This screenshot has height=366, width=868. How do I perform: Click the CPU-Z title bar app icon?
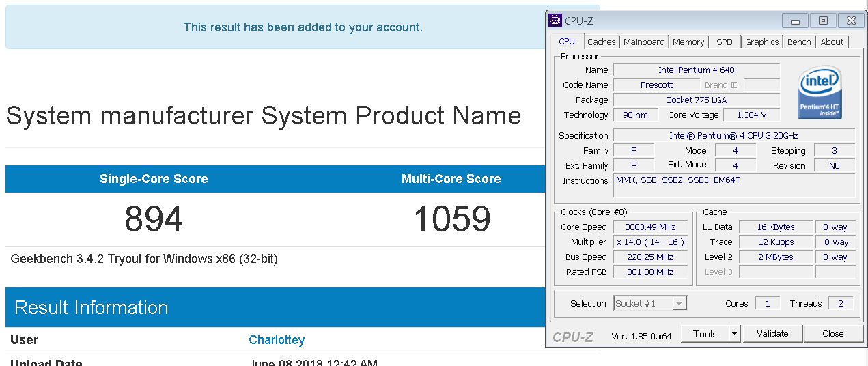click(x=555, y=20)
